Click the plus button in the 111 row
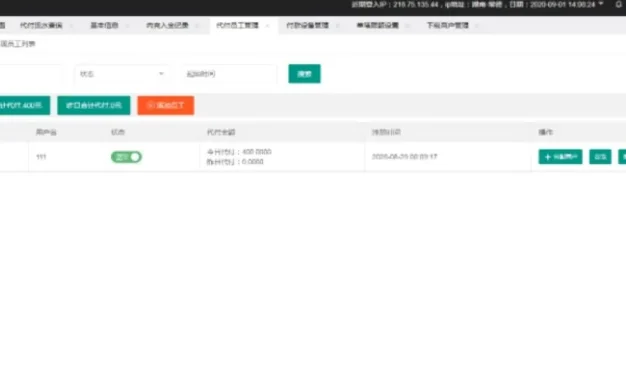Image resolution: width=626 pixels, height=386 pixels. (x=560, y=157)
